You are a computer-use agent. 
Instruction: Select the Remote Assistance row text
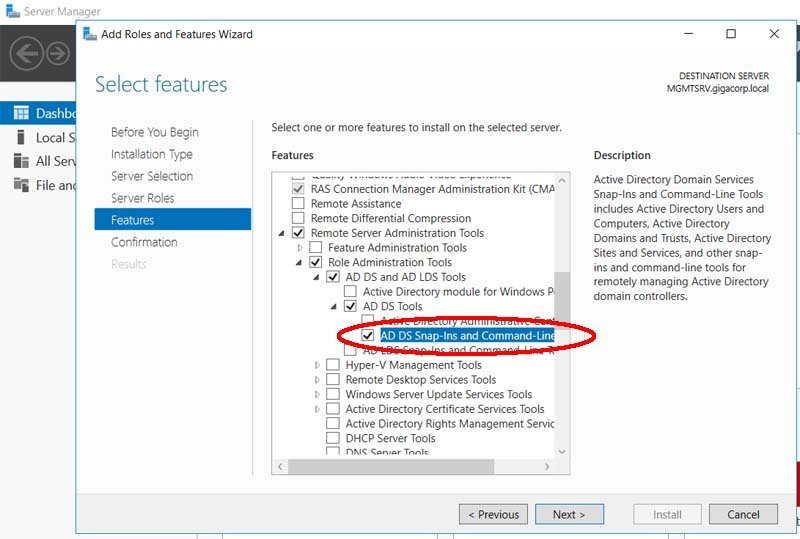pos(356,204)
